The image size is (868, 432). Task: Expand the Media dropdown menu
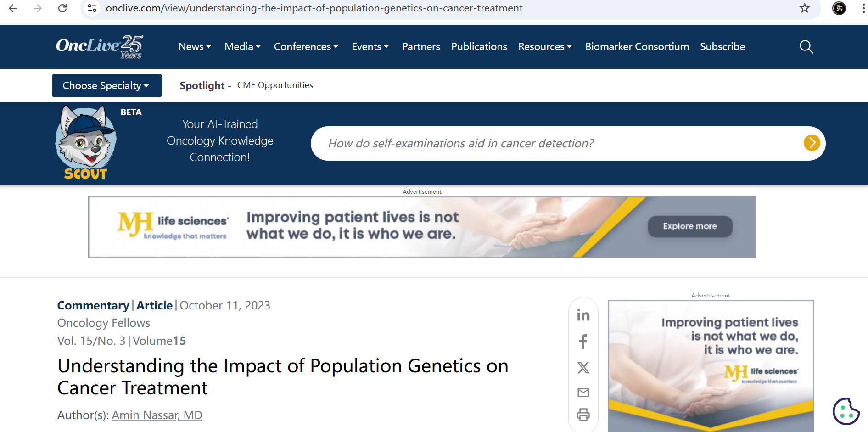(x=242, y=47)
